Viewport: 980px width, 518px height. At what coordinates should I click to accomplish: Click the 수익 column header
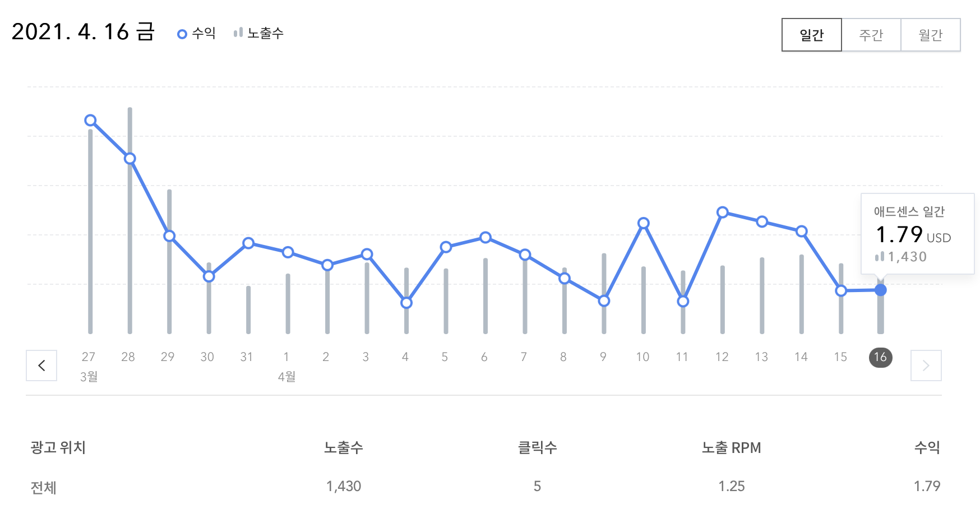927,447
